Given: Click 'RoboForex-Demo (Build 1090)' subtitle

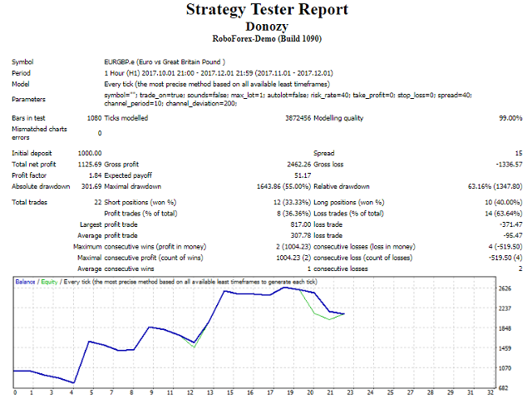Looking at the screenshot, I should (267, 39).
